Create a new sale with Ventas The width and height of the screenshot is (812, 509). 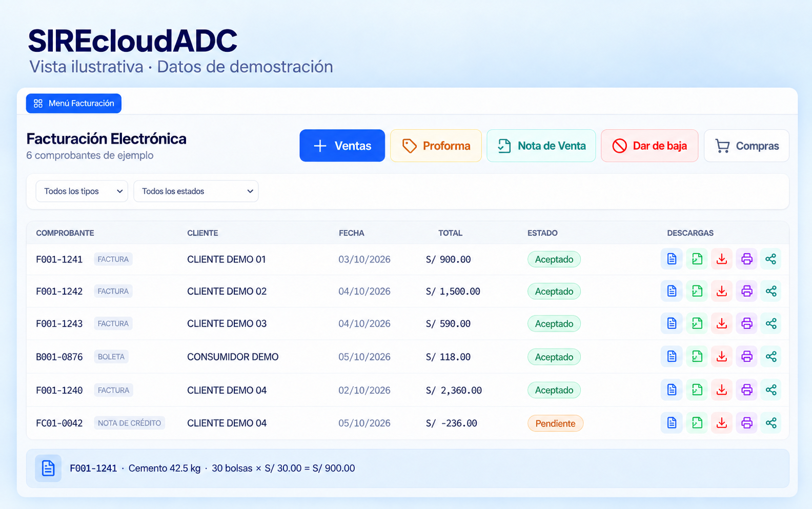[342, 146]
